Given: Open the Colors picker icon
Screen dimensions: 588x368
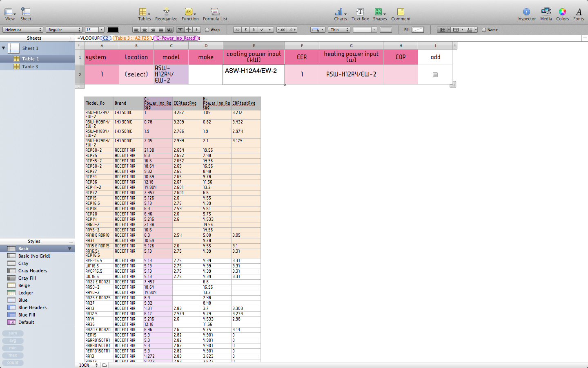Looking at the screenshot, I should (x=562, y=12).
